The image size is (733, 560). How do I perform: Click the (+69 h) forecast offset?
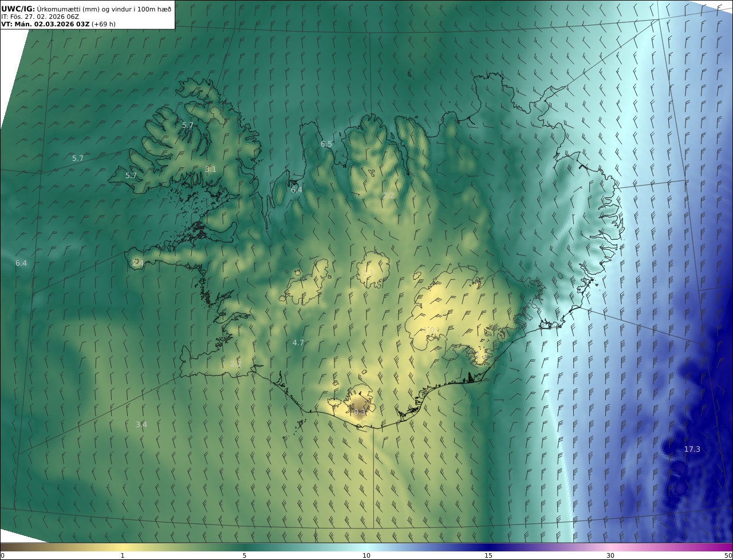104,24
